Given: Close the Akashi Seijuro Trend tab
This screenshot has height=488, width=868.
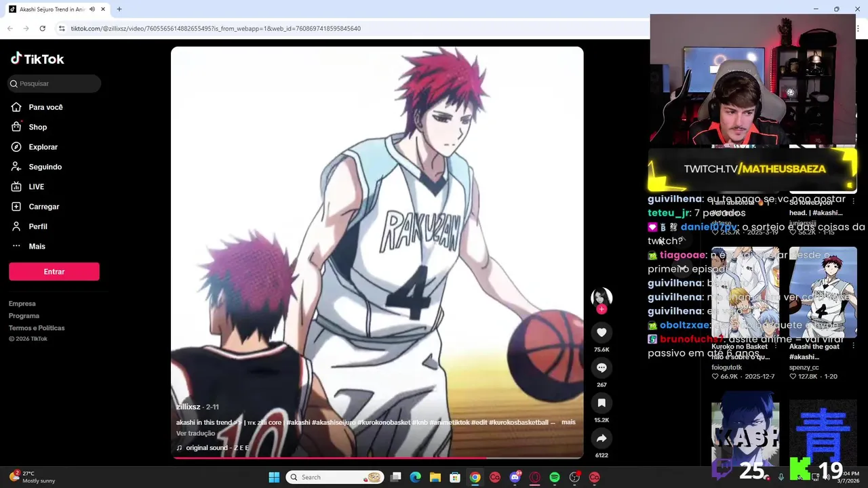Looking at the screenshot, I should pyautogui.click(x=103, y=9).
